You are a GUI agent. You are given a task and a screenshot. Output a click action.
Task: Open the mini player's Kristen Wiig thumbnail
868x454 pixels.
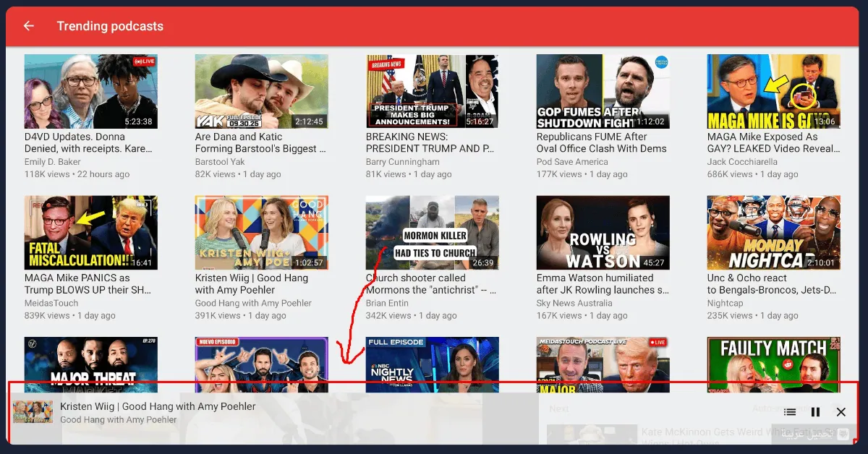(x=33, y=412)
